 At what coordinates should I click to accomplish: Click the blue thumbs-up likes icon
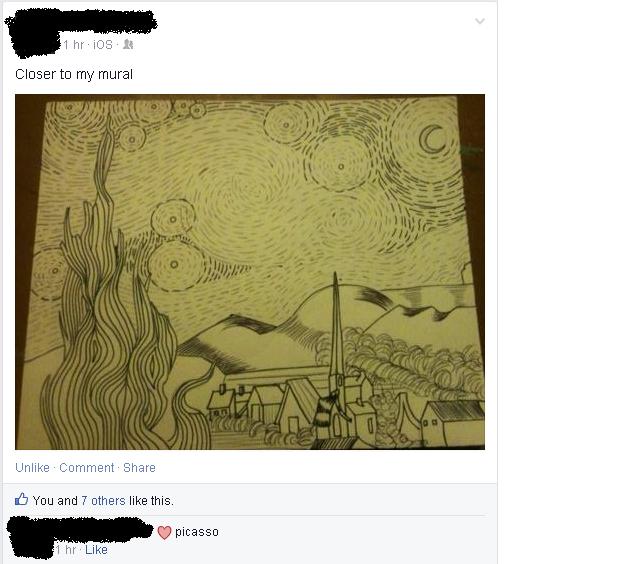[21, 499]
